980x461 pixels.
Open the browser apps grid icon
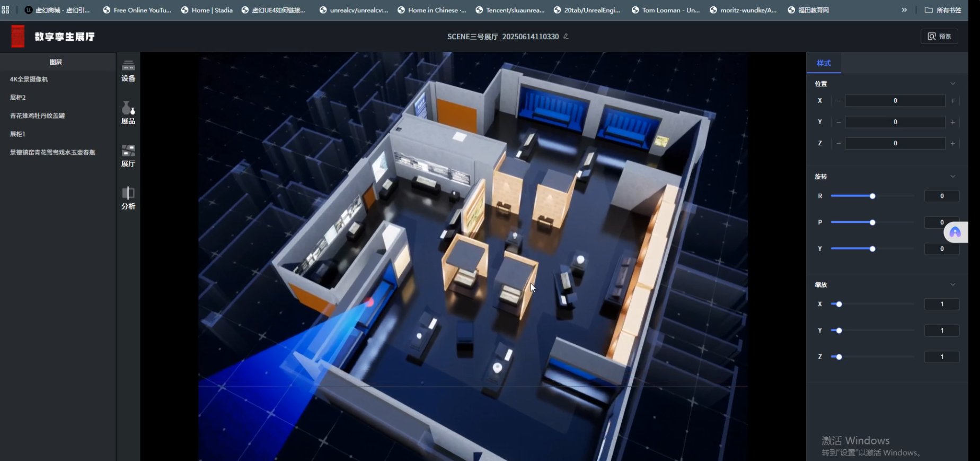[x=6, y=10]
